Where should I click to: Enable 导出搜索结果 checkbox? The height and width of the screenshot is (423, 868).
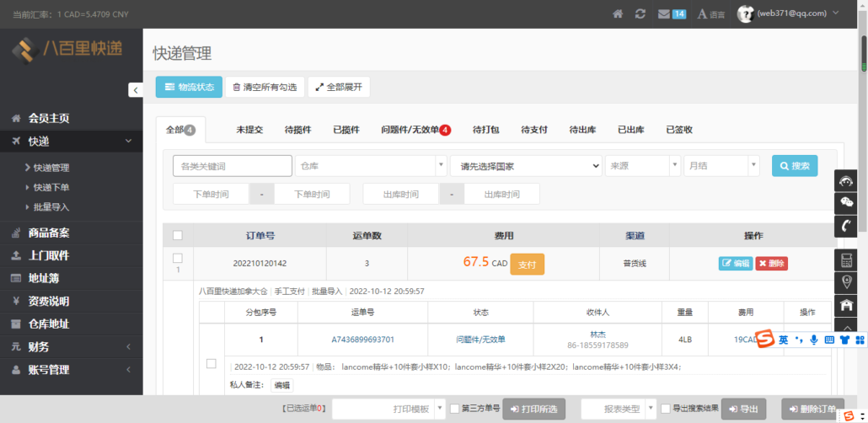point(666,409)
